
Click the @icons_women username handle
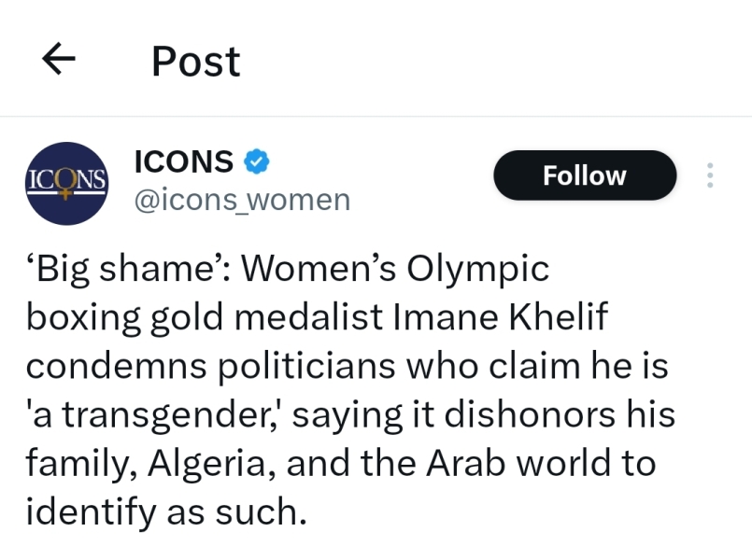click(x=240, y=199)
